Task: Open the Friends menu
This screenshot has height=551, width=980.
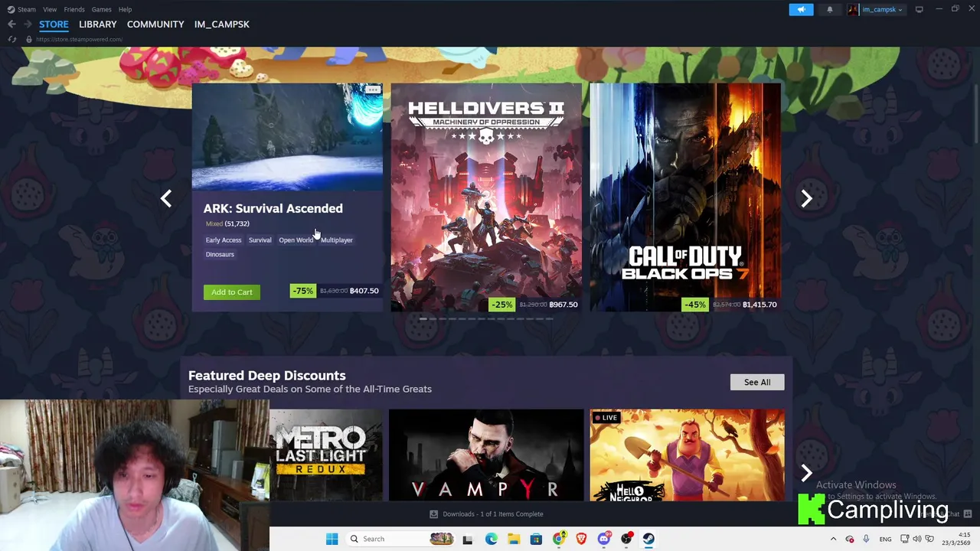Action: click(74, 9)
